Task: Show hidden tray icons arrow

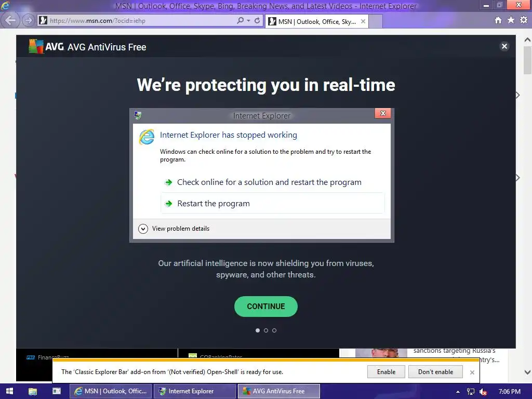Action: coord(458,392)
